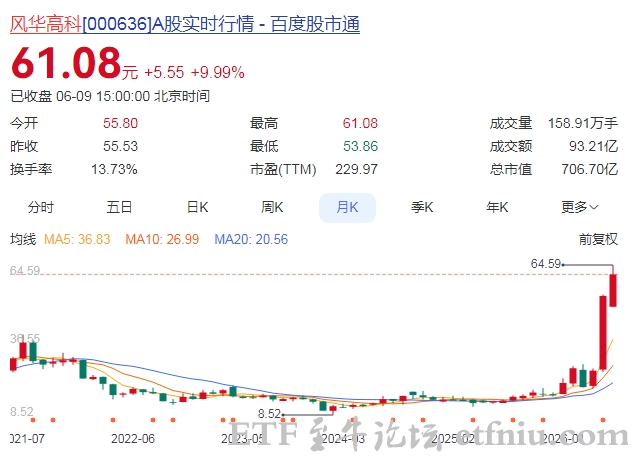Select the 日K tab
The image size is (633, 459).
tap(197, 207)
